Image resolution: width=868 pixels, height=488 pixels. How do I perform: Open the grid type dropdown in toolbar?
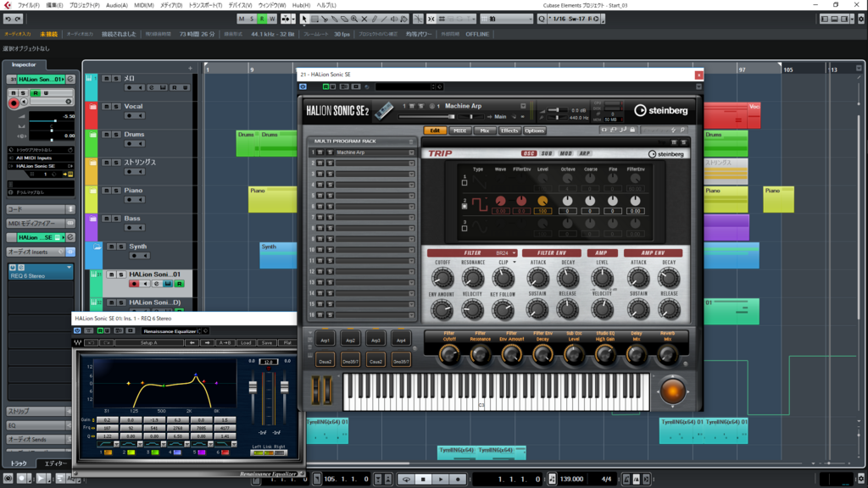tap(506, 19)
